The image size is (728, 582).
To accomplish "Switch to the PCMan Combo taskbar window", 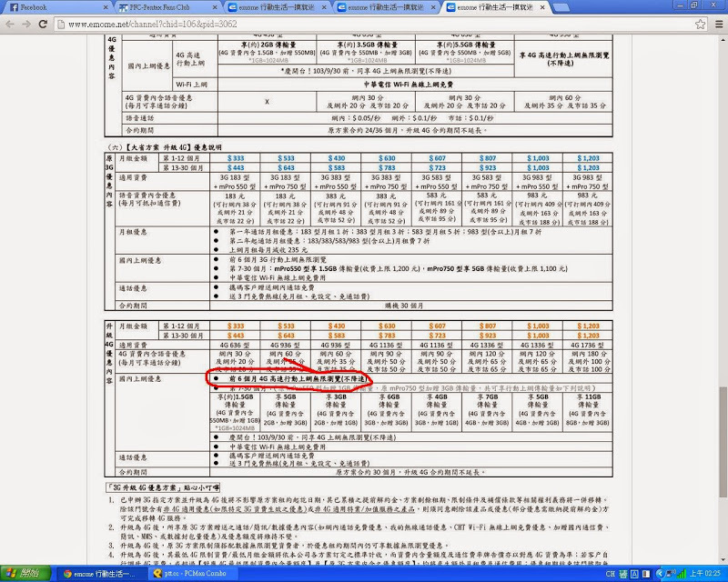I will 194,574.
